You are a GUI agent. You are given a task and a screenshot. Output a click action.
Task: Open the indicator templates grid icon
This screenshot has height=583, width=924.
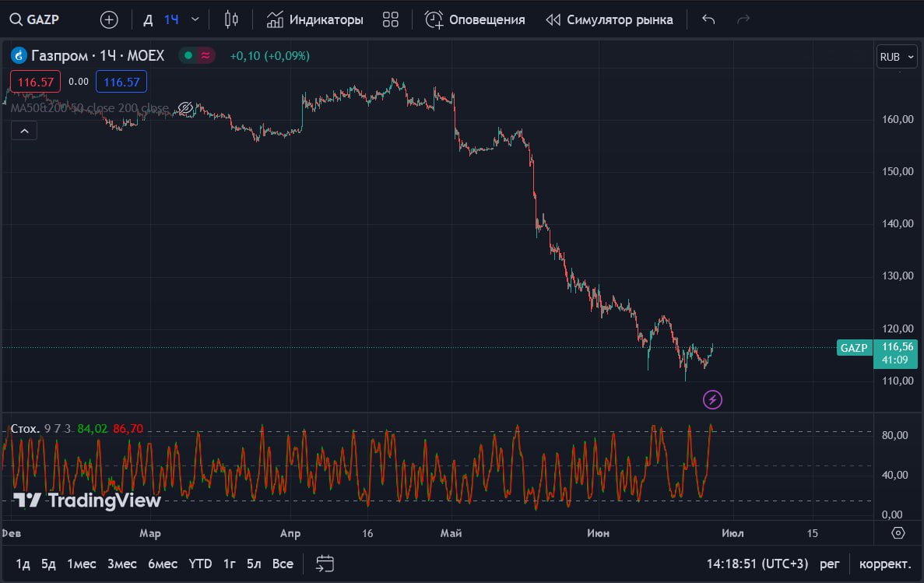(390, 19)
